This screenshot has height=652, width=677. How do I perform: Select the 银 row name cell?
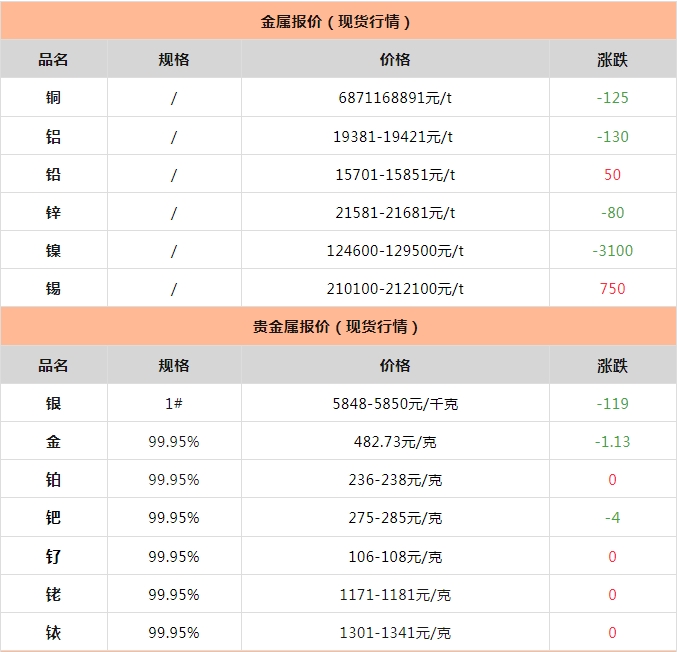click(x=53, y=404)
